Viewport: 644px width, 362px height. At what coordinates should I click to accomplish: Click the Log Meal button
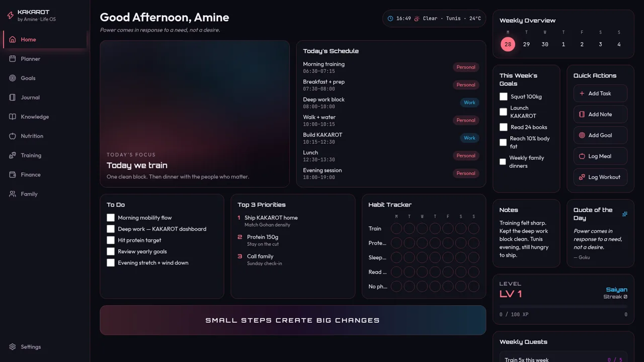600,156
